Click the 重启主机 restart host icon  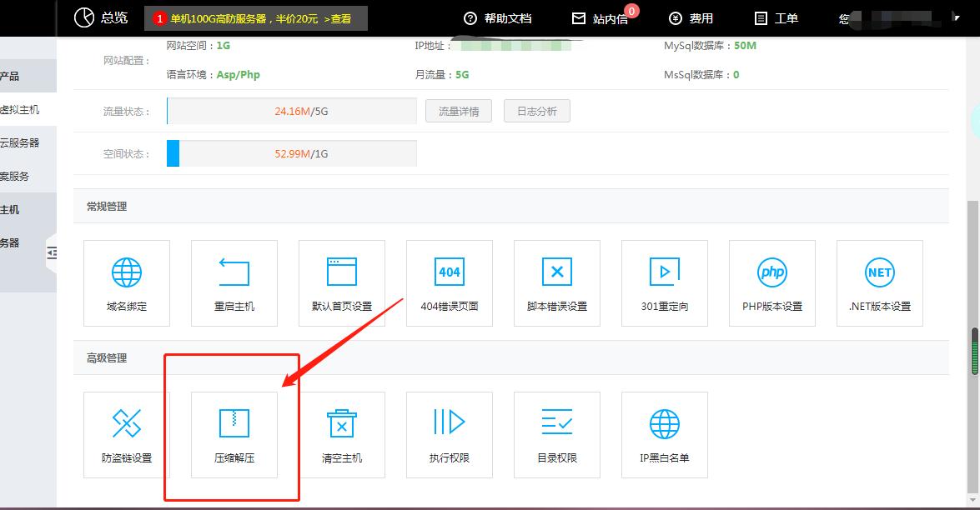234,282
